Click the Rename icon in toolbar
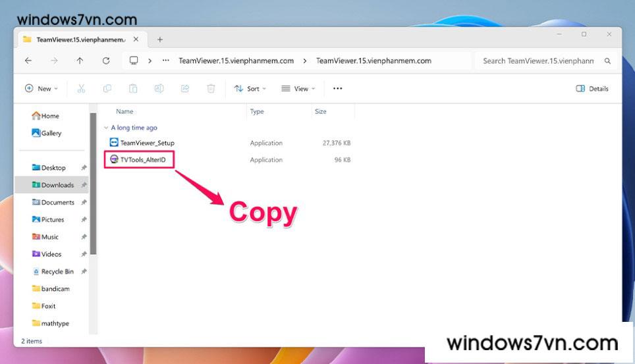635x364 pixels. 159,89
